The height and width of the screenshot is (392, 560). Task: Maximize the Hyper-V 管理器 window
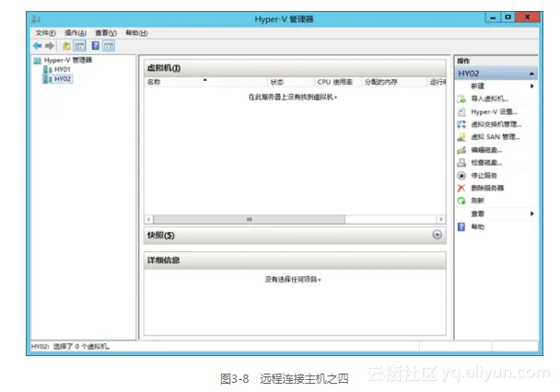point(507,17)
